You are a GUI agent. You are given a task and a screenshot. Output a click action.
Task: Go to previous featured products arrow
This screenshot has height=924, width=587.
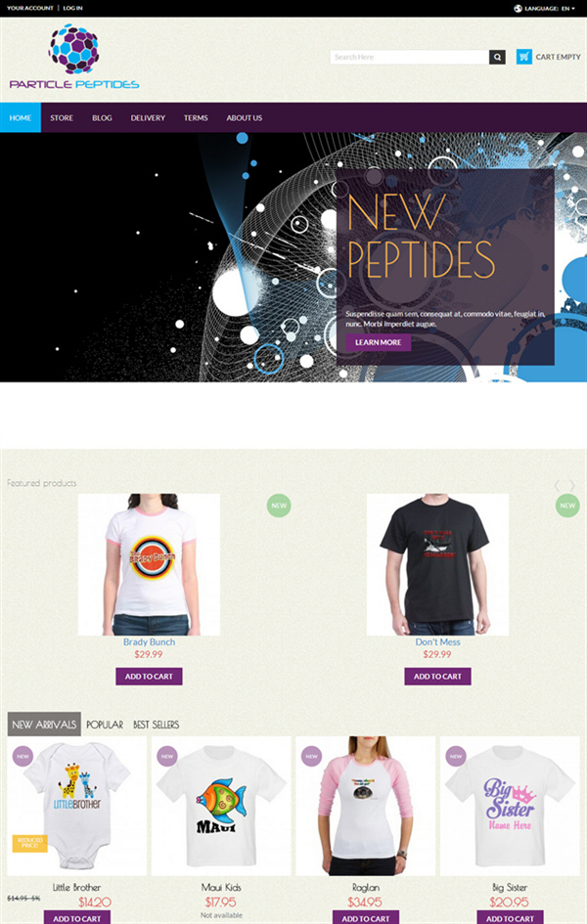tap(557, 486)
